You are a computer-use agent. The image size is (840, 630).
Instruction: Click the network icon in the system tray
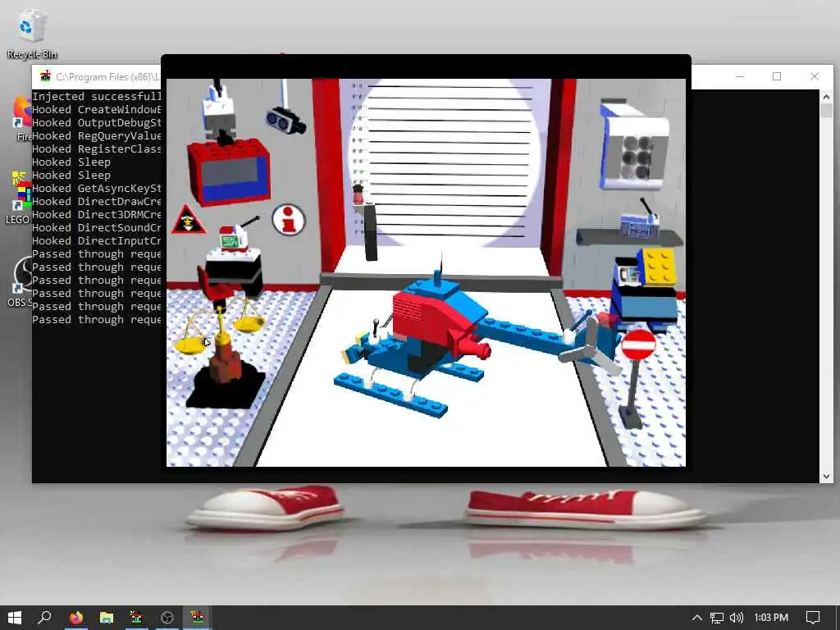716,618
